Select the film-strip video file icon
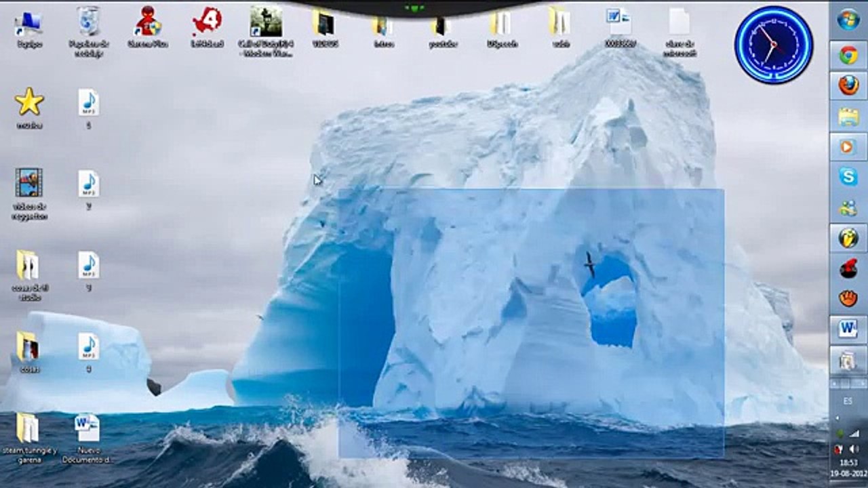 (x=29, y=194)
